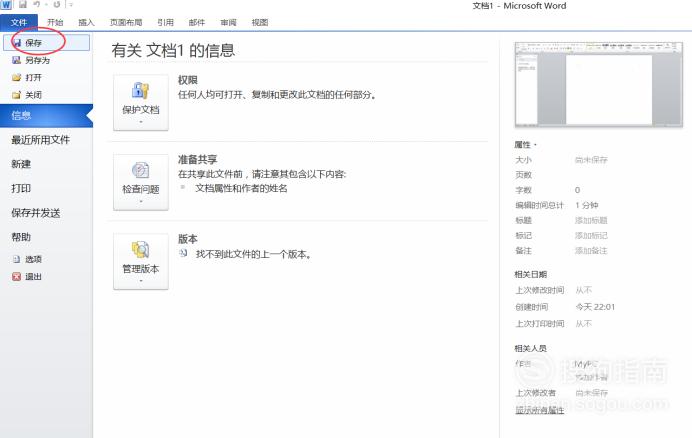Image resolution: width=692 pixels, height=438 pixels.
Task: Click the Undo icon in quick access toolbar
Action: [x=37, y=5]
